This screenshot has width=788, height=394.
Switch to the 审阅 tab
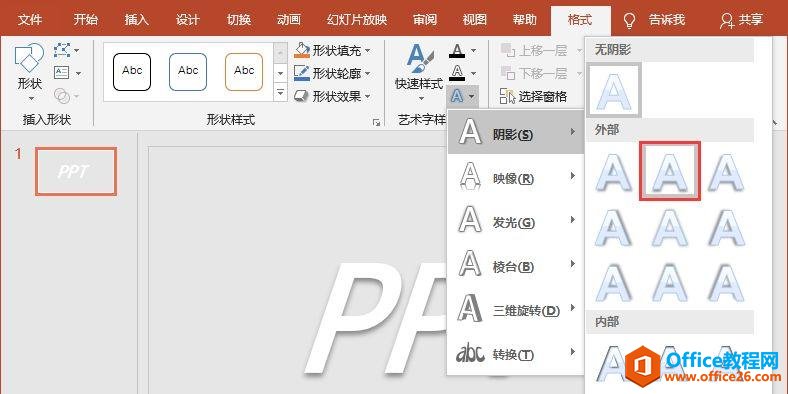pyautogui.click(x=425, y=20)
